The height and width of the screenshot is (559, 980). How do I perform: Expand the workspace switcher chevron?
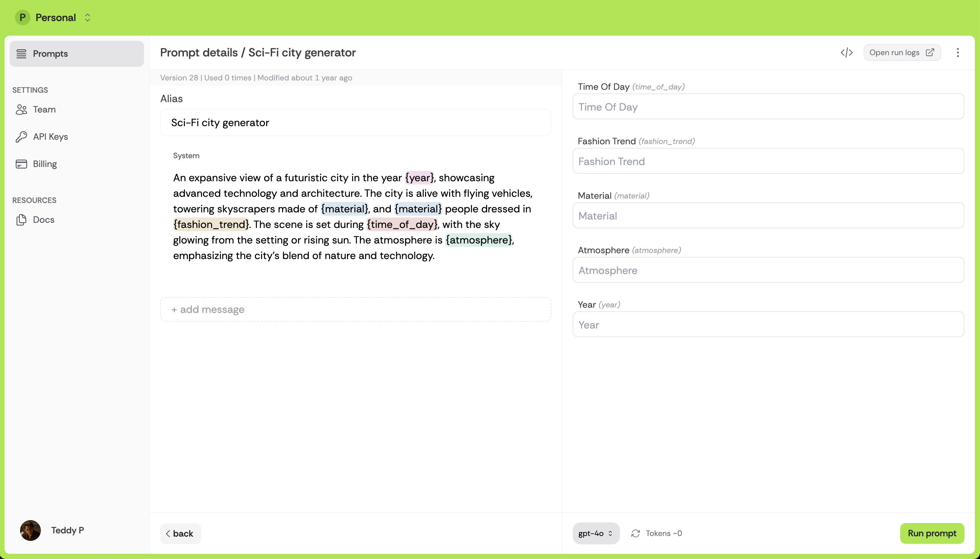[x=88, y=17]
